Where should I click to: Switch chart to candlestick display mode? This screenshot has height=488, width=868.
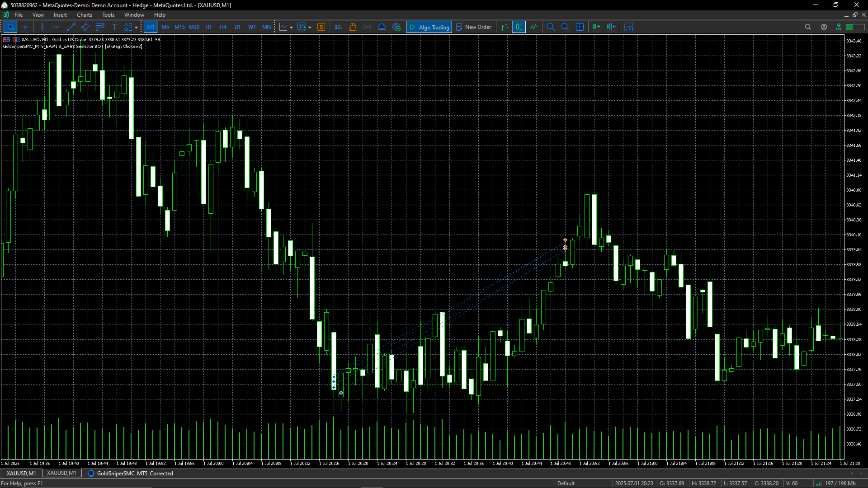pyautogui.click(x=519, y=27)
